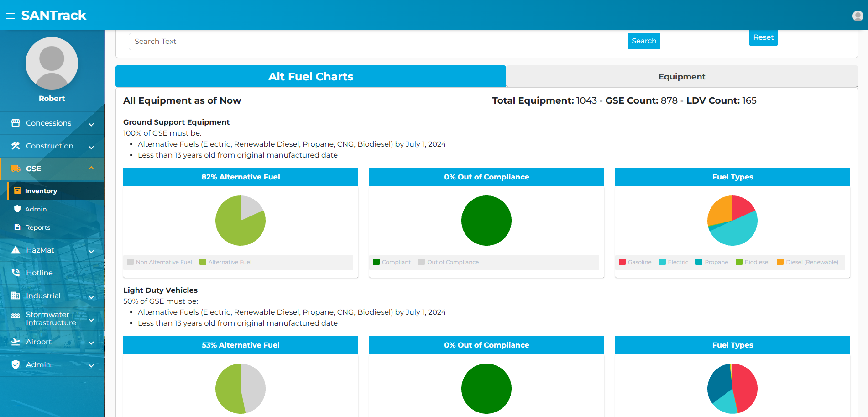The width and height of the screenshot is (868, 417).
Task: Expand the Airport menu chevron
Action: click(91, 343)
